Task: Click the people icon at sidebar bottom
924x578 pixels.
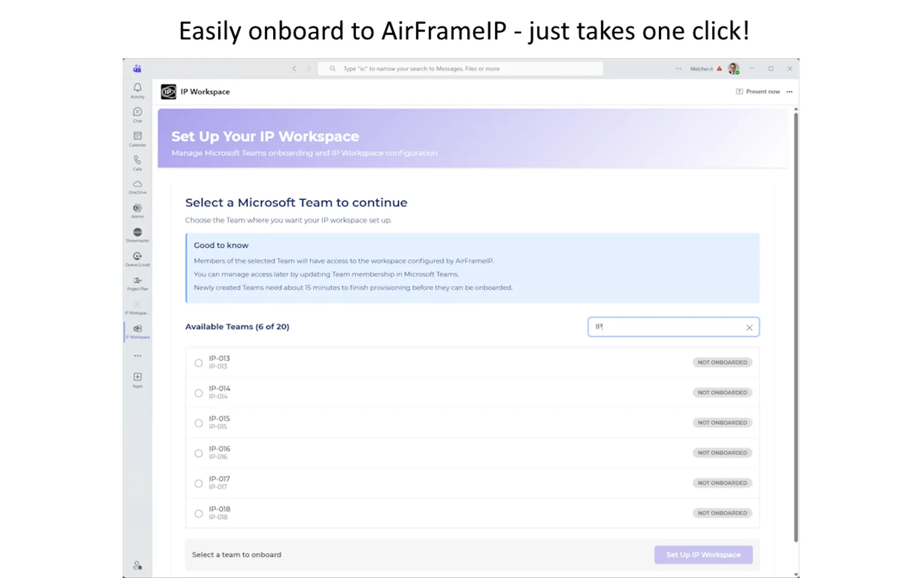Action: point(137,565)
